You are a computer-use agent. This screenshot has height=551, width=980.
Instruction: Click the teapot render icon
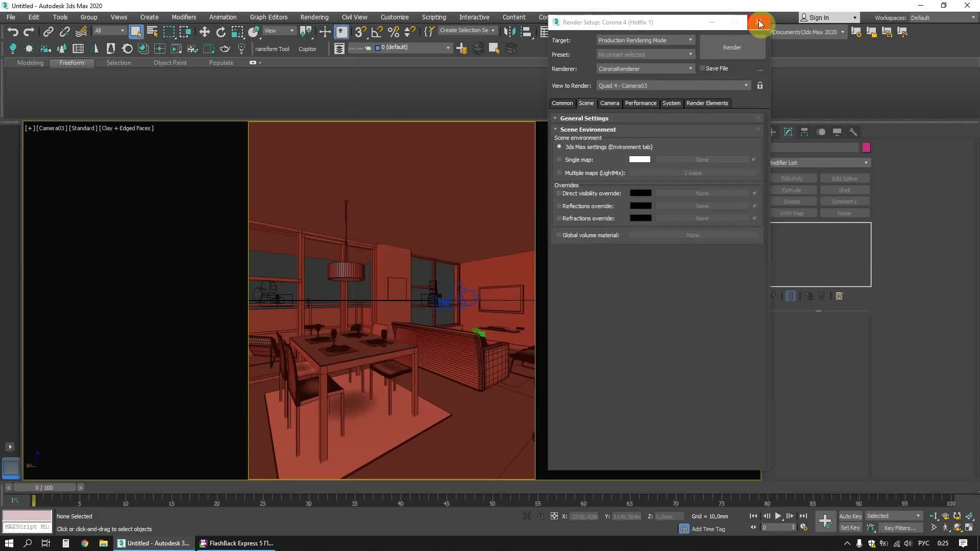pyautogui.click(x=225, y=48)
